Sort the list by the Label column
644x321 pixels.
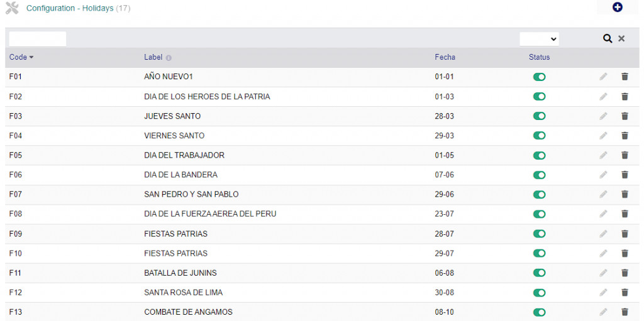[153, 57]
